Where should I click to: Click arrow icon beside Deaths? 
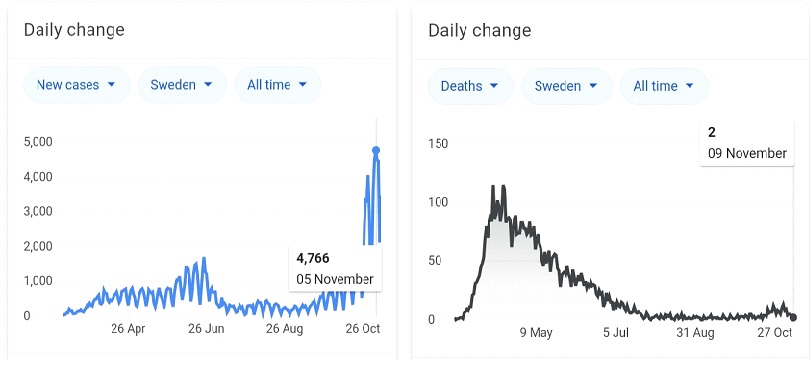494,86
